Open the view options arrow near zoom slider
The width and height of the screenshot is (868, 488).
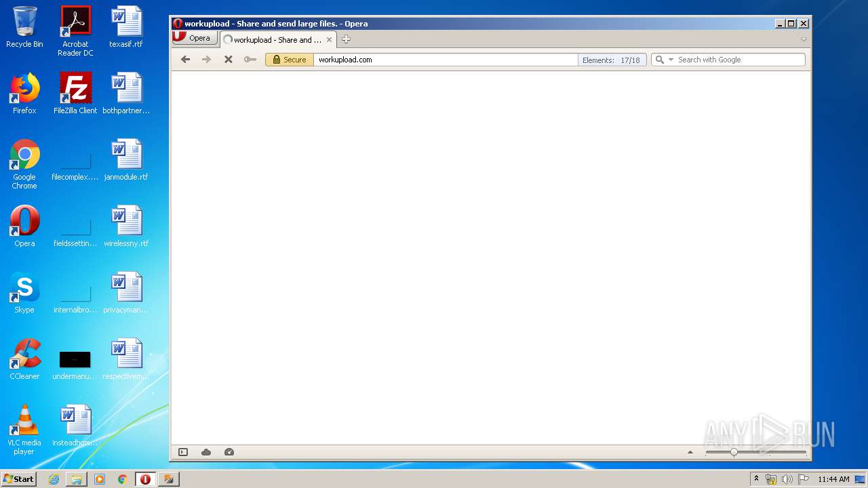coord(690,452)
